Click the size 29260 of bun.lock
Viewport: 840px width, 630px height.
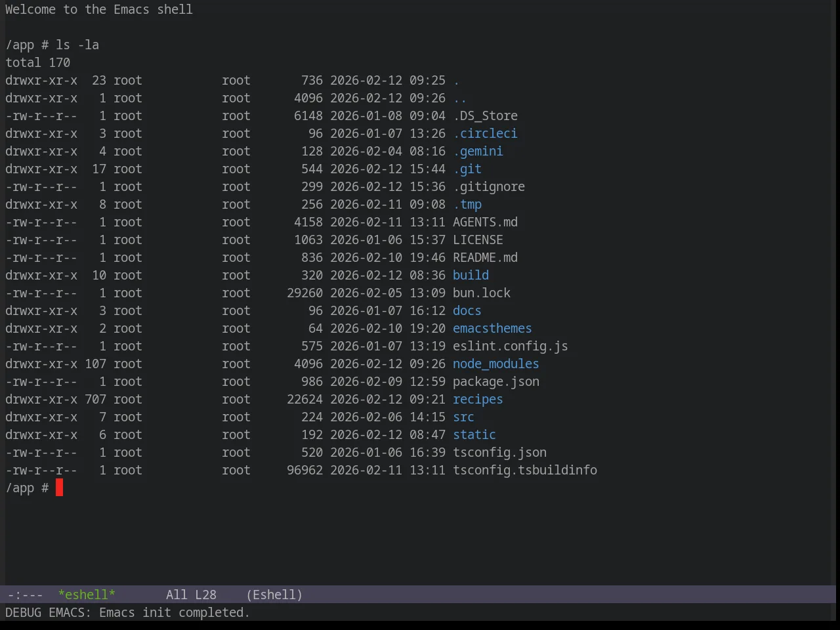(304, 293)
